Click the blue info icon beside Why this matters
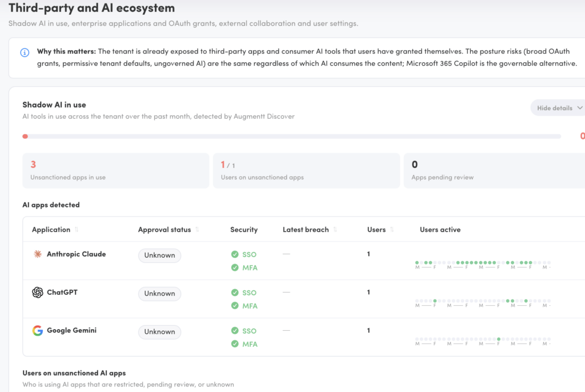The width and height of the screenshot is (585, 392). (x=25, y=53)
